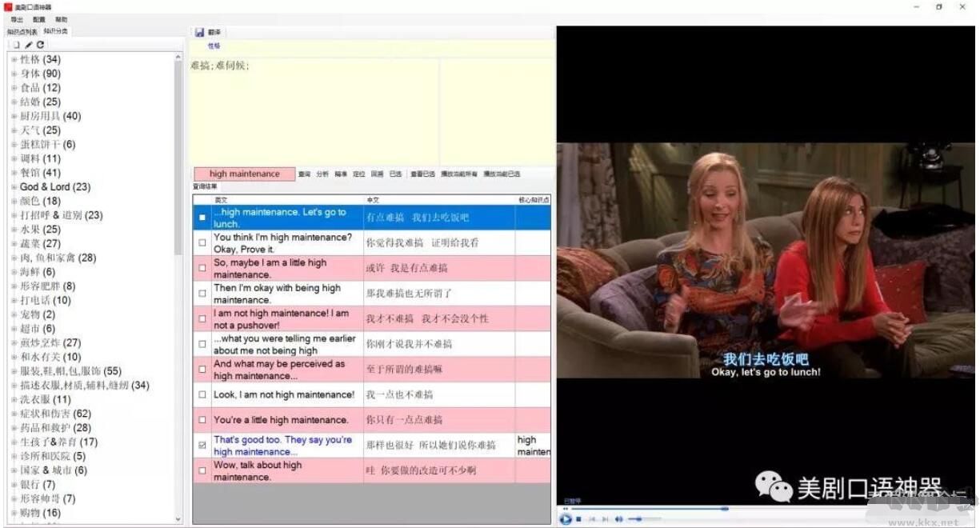The image size is (980, 528).
Task: Check the row 'So, maybe I am a little high maintenance'
Action: tap(202, 268)
